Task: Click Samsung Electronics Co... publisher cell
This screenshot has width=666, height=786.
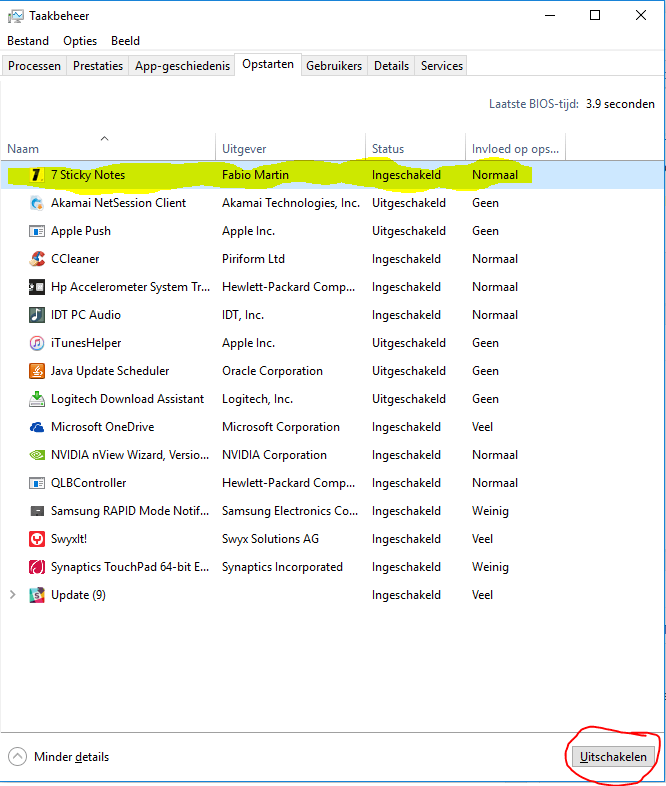Action: coord(290,511)
